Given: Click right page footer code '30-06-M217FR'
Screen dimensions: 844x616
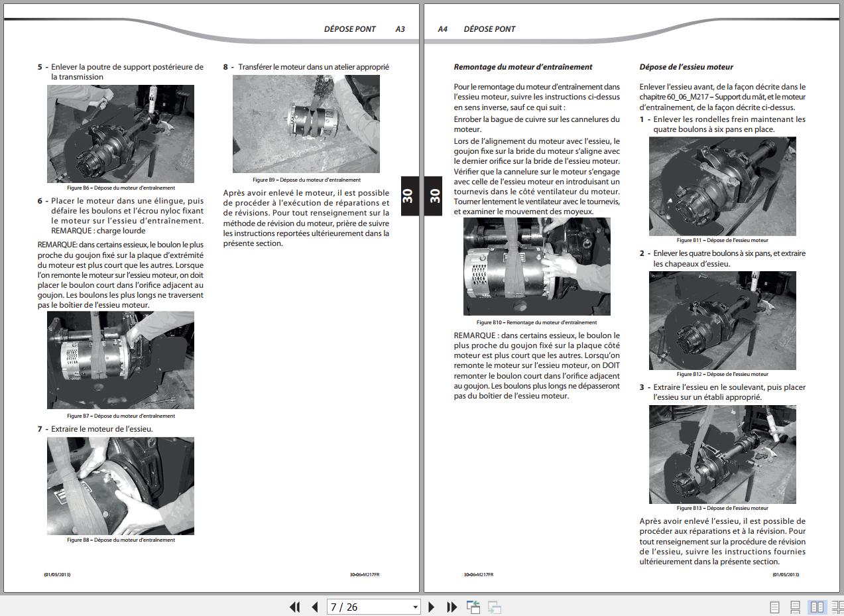Looking at the screenshot, I should click(x=479, y=574).
